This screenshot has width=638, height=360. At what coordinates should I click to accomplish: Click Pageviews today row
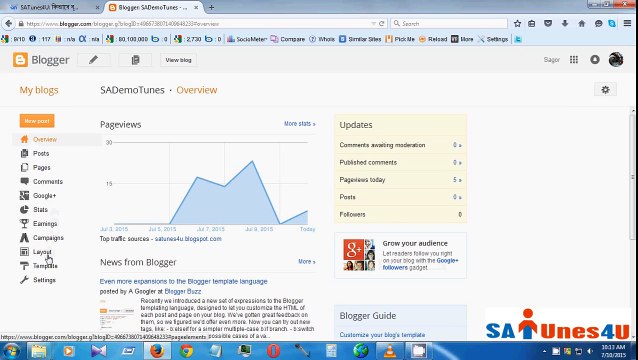[x=400, y=180]
